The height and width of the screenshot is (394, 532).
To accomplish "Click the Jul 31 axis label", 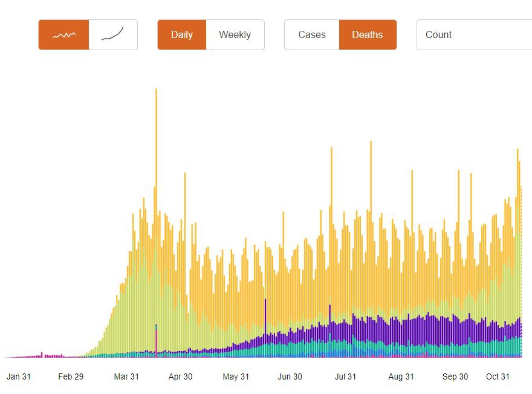I will click(x=345, y=376).
